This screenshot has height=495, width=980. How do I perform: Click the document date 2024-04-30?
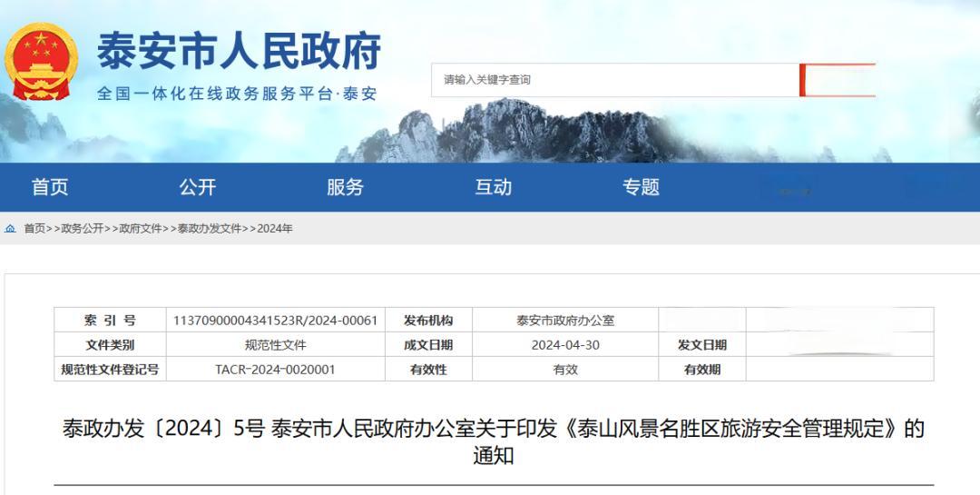565,345
